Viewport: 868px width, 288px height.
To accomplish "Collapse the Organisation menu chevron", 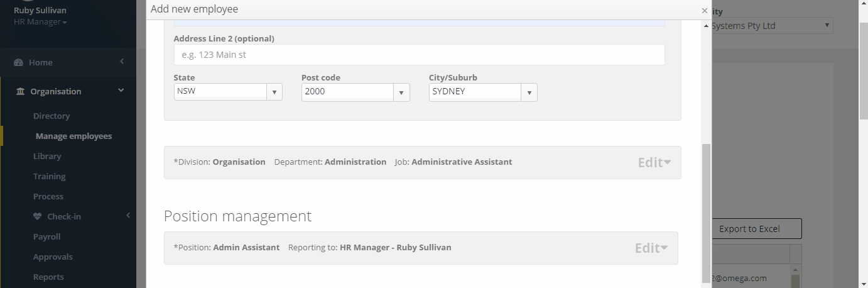I will point(121,91).
